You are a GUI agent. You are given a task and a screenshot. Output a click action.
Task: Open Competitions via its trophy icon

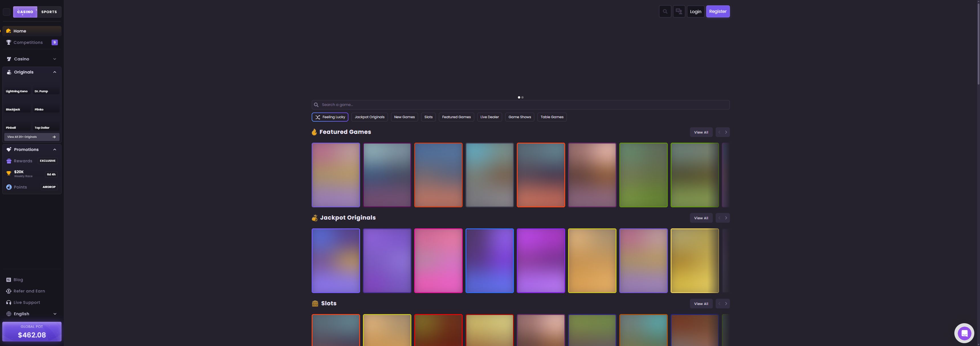[x=8, y=42]
